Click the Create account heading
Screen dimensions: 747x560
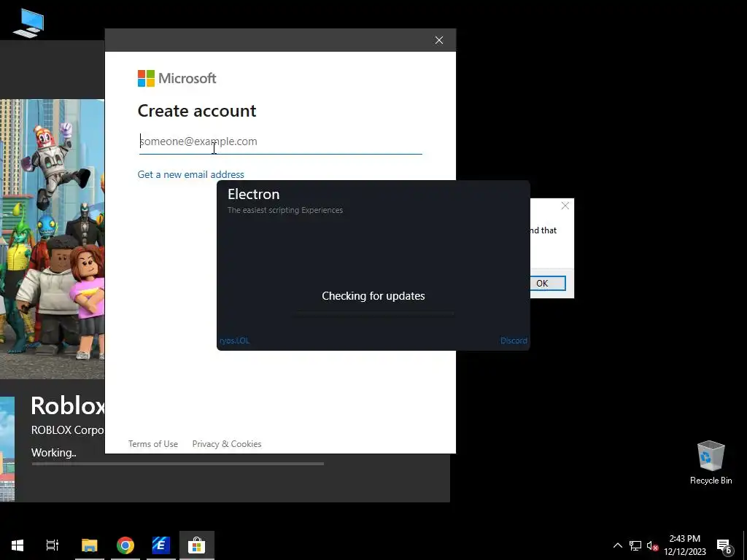pos(197,111)
